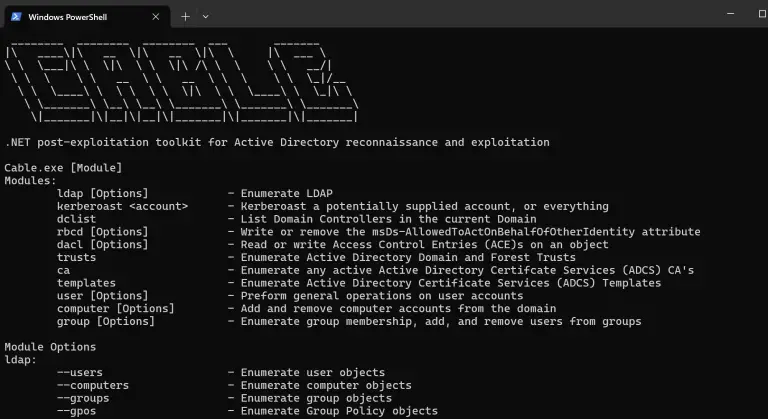This screenshot has width=768, height=419.
Task: Click 'Enumerate Group Policy objects' description
Action: tap(339, 411)
